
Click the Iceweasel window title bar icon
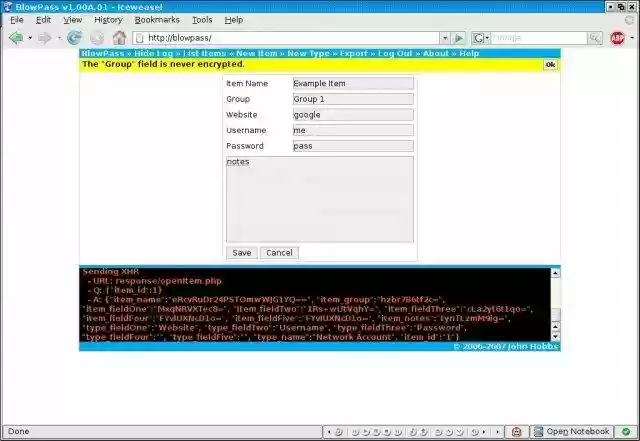[7, 7]
